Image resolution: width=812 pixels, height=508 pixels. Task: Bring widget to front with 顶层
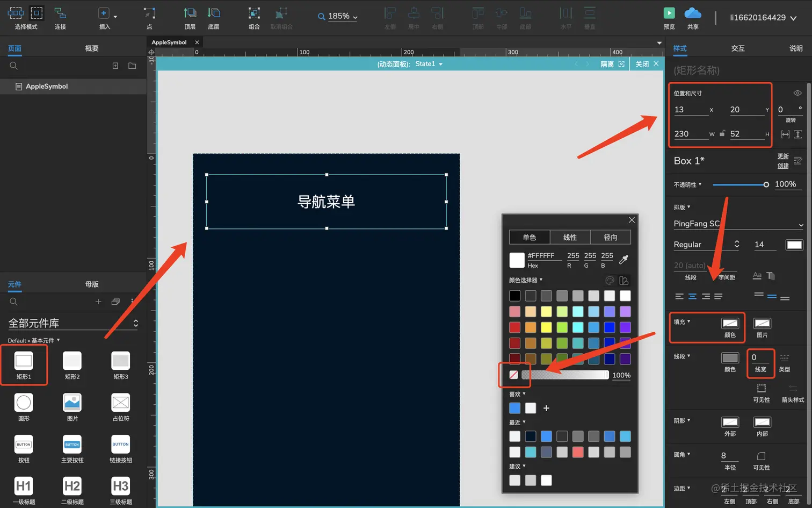click(x=190, y=18)
